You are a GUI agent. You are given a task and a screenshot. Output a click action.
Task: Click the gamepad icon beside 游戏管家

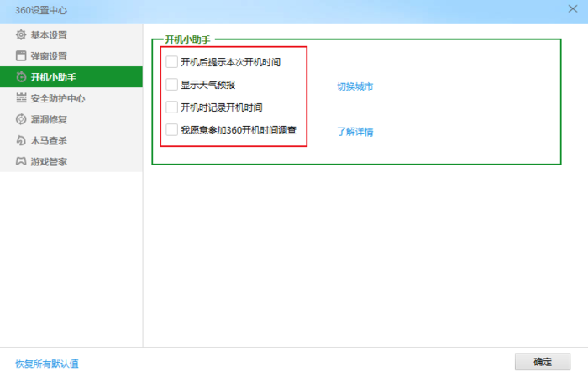pos(21,161)
